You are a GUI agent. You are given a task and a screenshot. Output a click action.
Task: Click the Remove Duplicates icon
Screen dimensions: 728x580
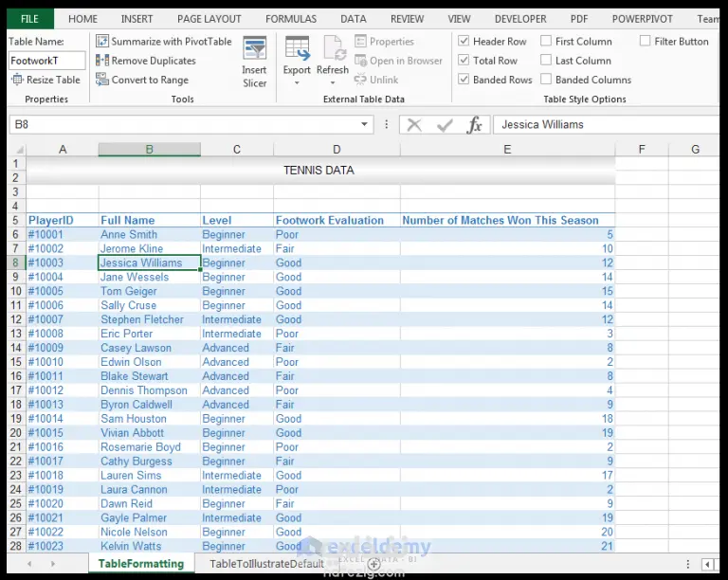102,61
